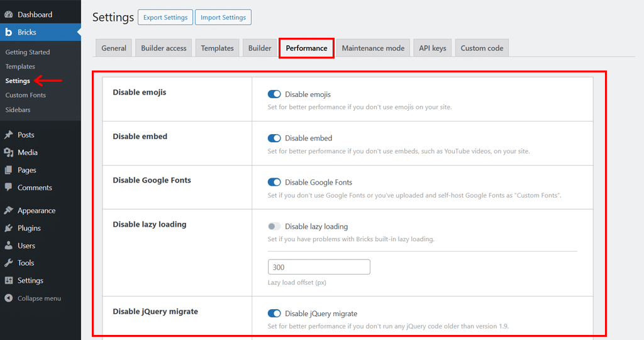
Task: Click the embeds YouTube description text
Action: [398, 151]
